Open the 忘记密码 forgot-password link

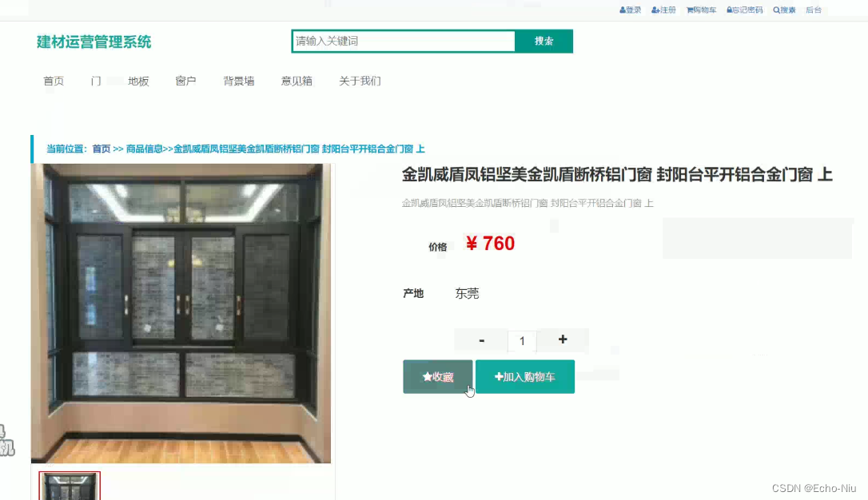tap(745, 10)
